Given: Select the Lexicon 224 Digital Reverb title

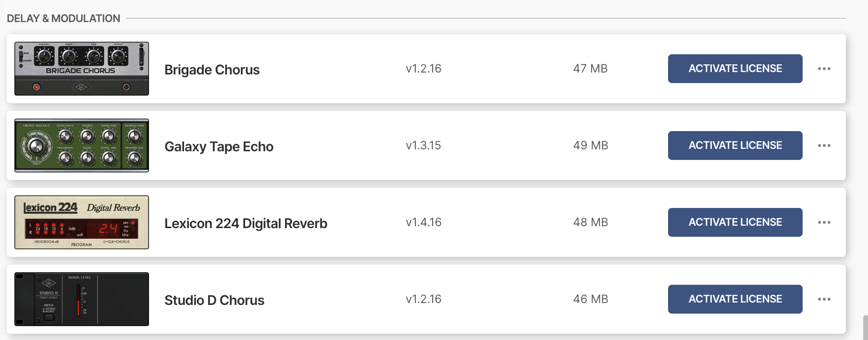Looking at the screenshot, I should click(246, 223).
